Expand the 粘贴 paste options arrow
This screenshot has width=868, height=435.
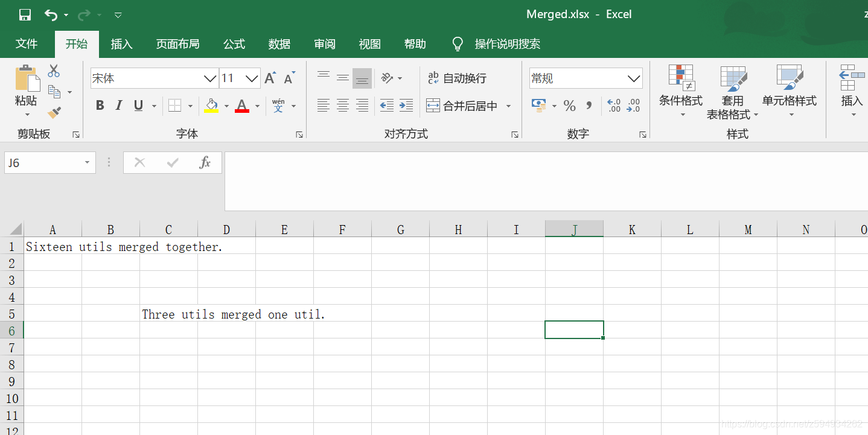(27, 115)
